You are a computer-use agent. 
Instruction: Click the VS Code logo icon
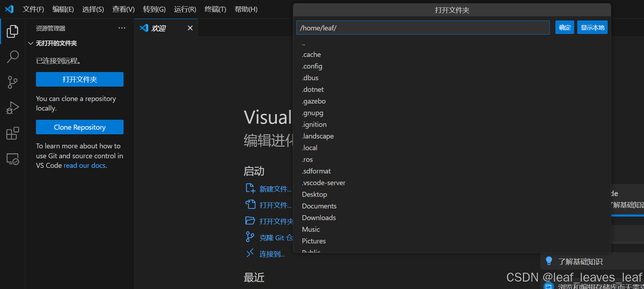click(9, 9)
